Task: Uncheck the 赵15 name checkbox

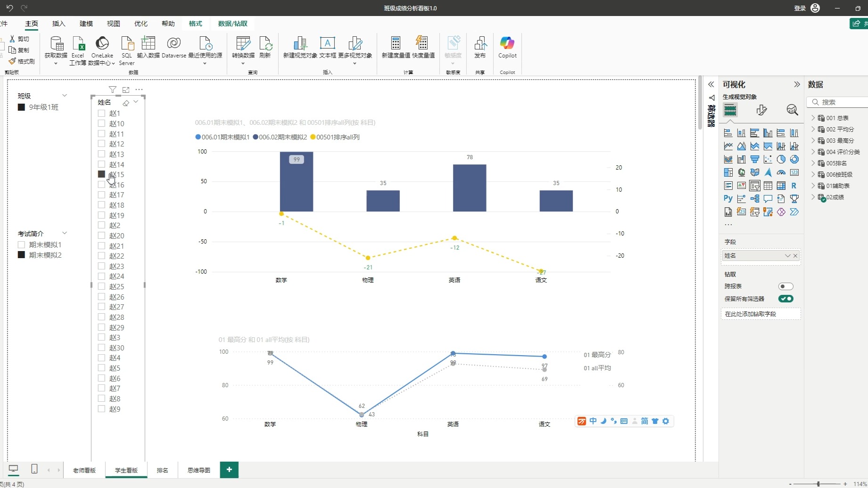Action: pos(101,174)
